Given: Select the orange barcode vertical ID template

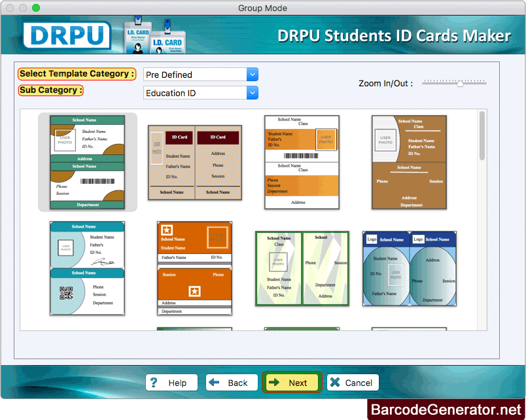Looking at the screenshot, I should coord(302,162).
